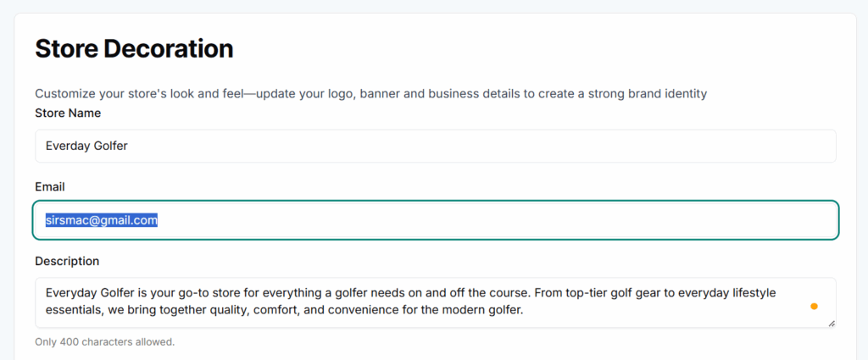
Task: Click the empty area right of the selected email
Action: coord(492,220)
